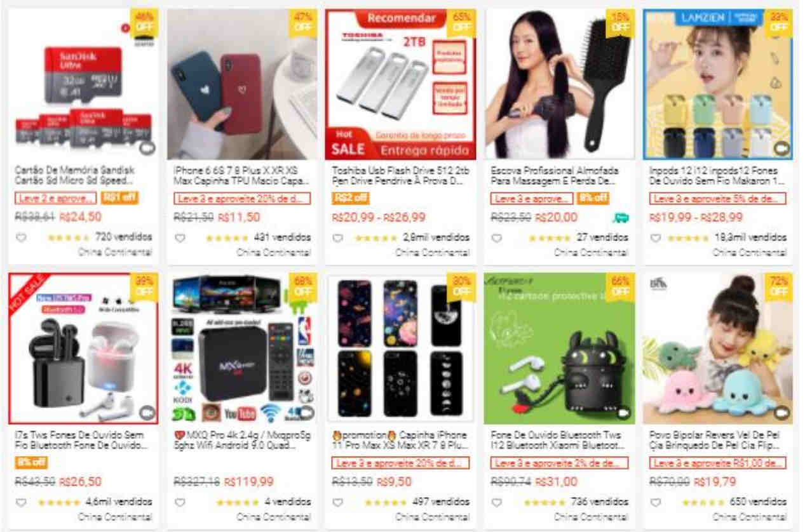Click the 8% off tag on hair brush
The image size is (805, 532).
pyautogui.click(x=593, y=199)
